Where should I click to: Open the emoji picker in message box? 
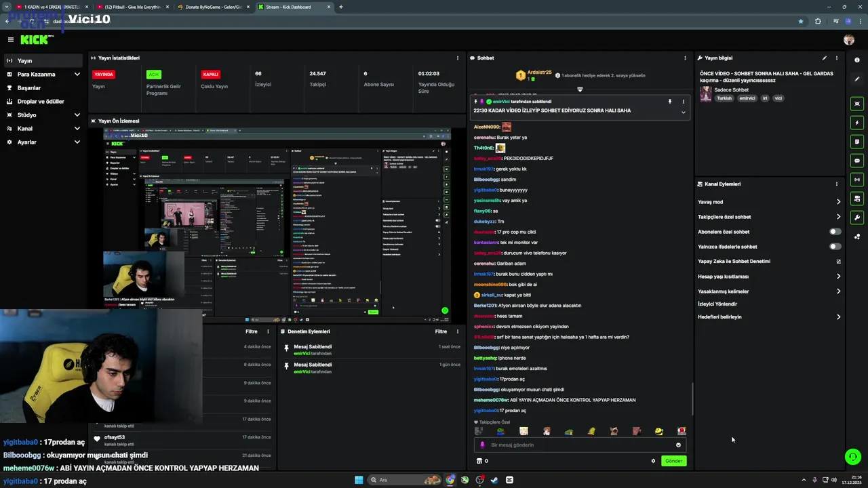[x=678, y=445]
